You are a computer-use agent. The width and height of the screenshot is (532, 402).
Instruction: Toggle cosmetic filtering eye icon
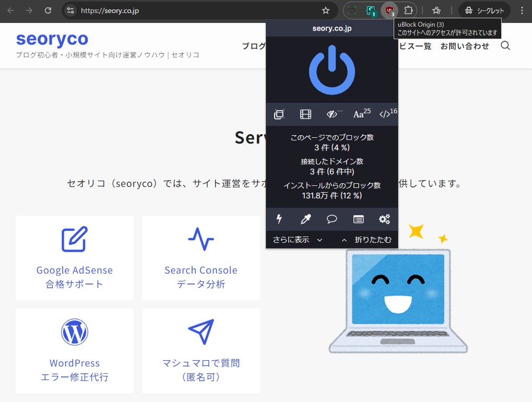click(332, 114)
